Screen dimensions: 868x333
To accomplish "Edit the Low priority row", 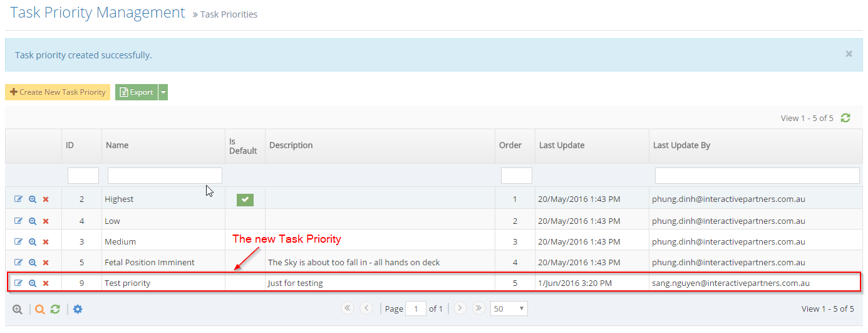I will click(x=18, y=221).
